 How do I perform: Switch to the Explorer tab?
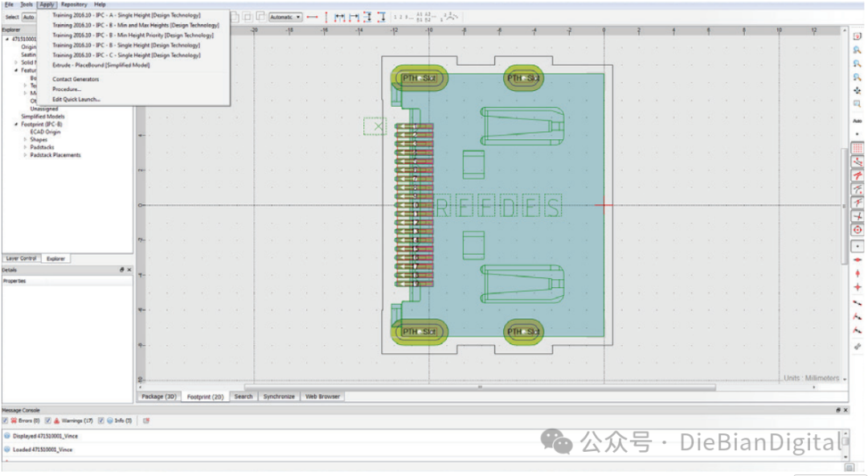[x=55, y=259]
